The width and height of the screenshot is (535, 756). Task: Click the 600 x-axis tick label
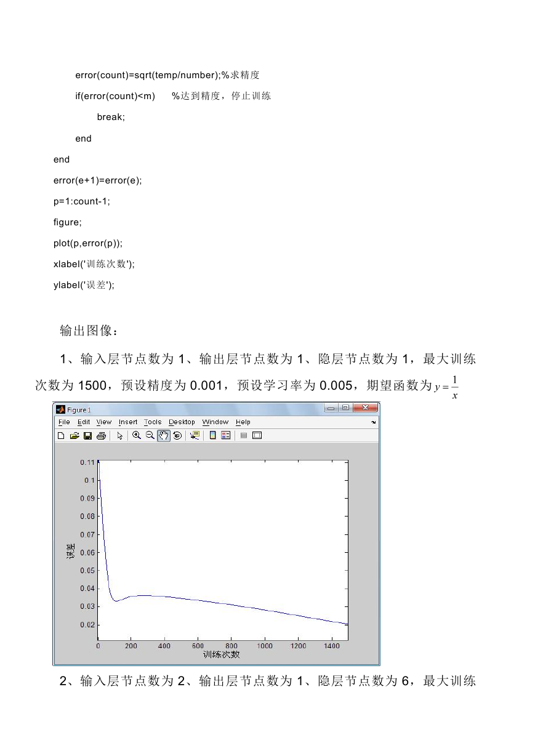(198, 646)
